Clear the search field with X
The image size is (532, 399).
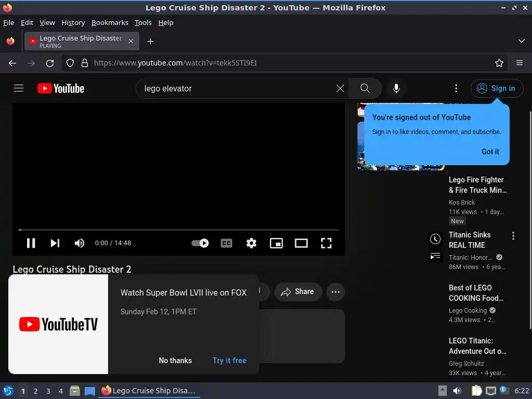[340, 88]
